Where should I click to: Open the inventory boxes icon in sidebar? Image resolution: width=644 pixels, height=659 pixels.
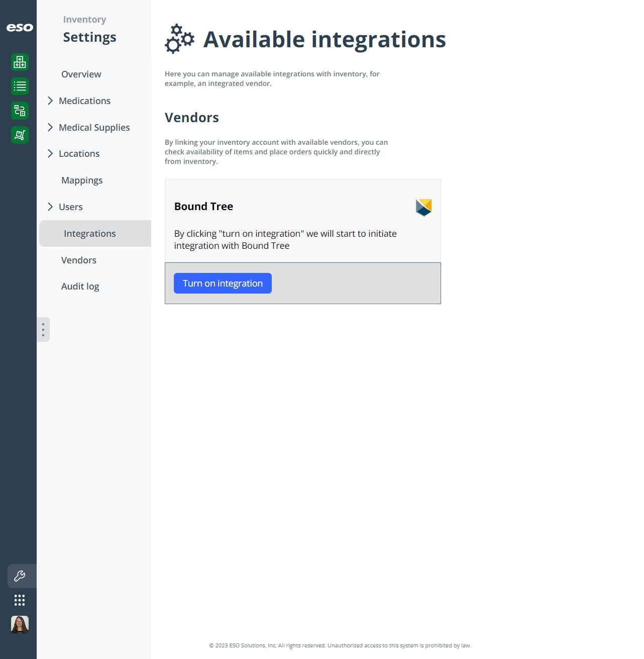point(20,62)
